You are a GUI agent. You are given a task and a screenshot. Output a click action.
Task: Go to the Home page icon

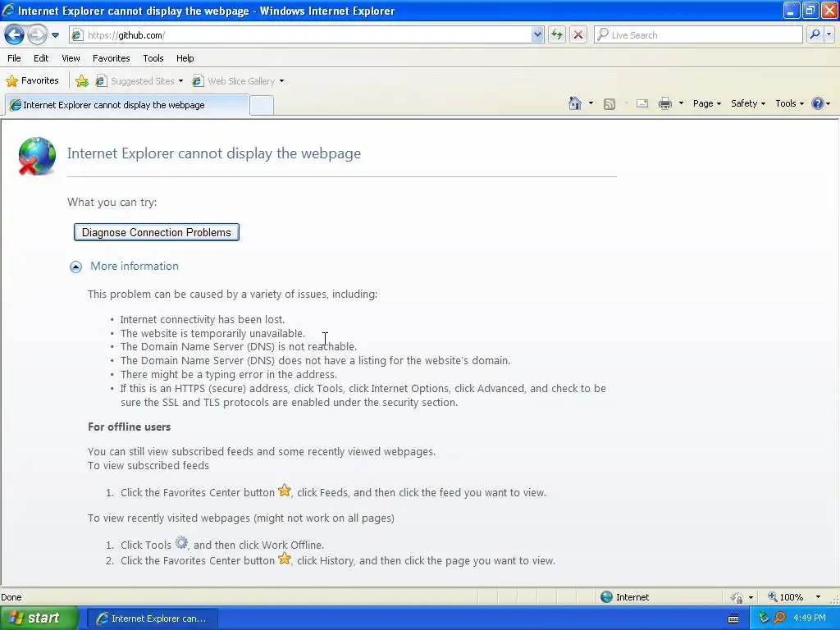575,103
